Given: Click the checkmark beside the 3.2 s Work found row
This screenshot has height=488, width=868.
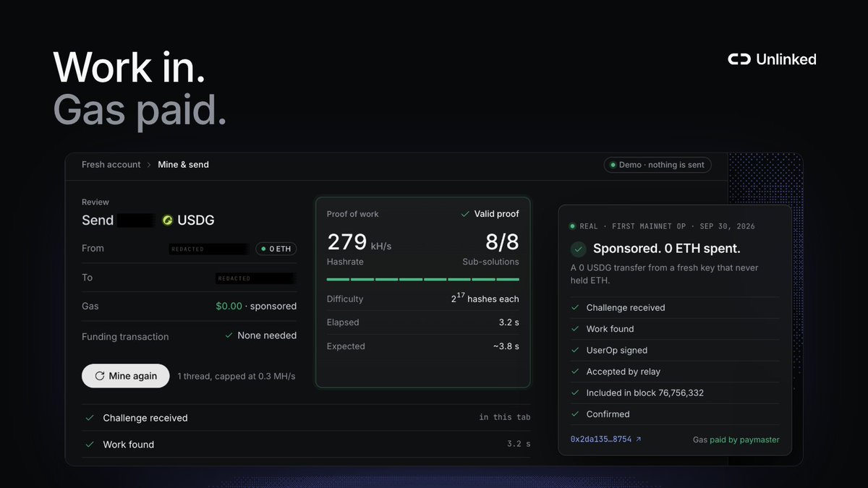Looking at the screenshot, I should click(x=90, y=445).
